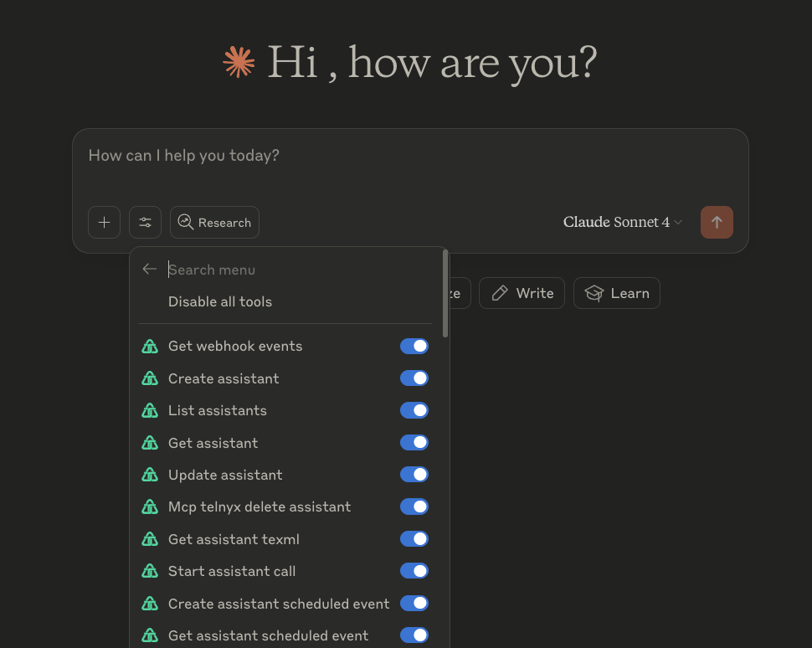The image size is (812, 648).
Task: Click Telnyx icon beside Get assistant scheduled event
Action: (x=150, y=635)
